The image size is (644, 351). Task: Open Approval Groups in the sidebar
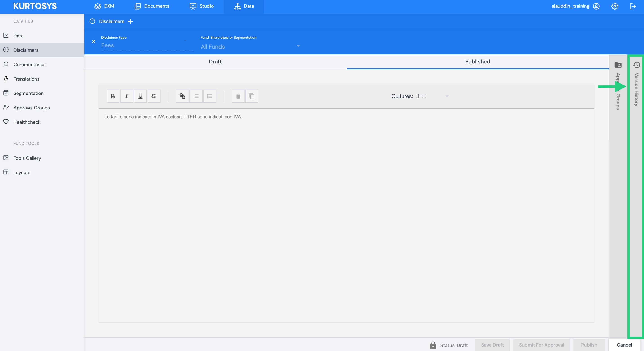pos(42,108)
